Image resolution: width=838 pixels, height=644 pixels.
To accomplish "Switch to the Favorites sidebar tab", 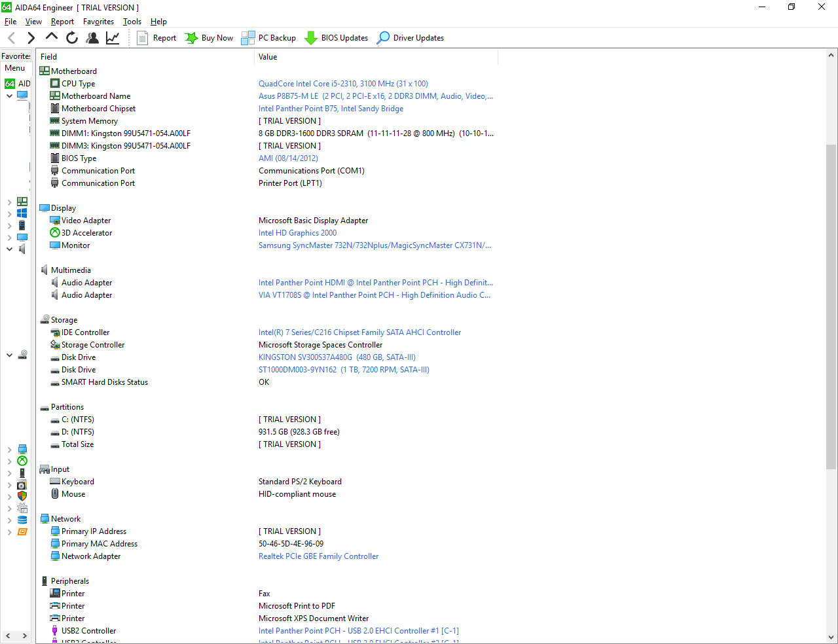I will coord(16,56).
